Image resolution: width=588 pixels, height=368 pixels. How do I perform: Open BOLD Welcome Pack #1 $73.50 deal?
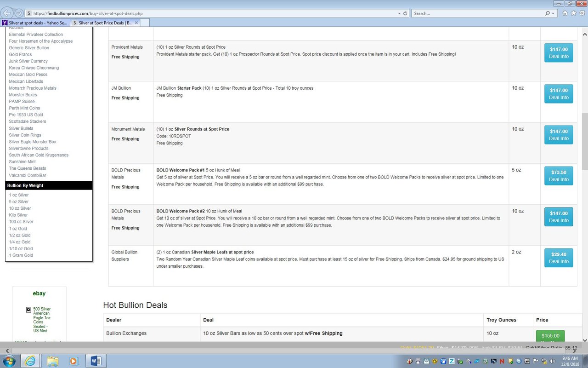[559, 176]
